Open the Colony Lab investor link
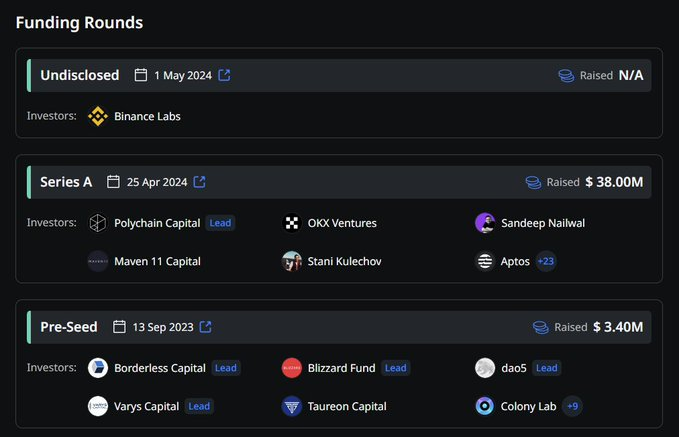Image resolution: width=679 pixels, height=437 pixels. point(529,406)
